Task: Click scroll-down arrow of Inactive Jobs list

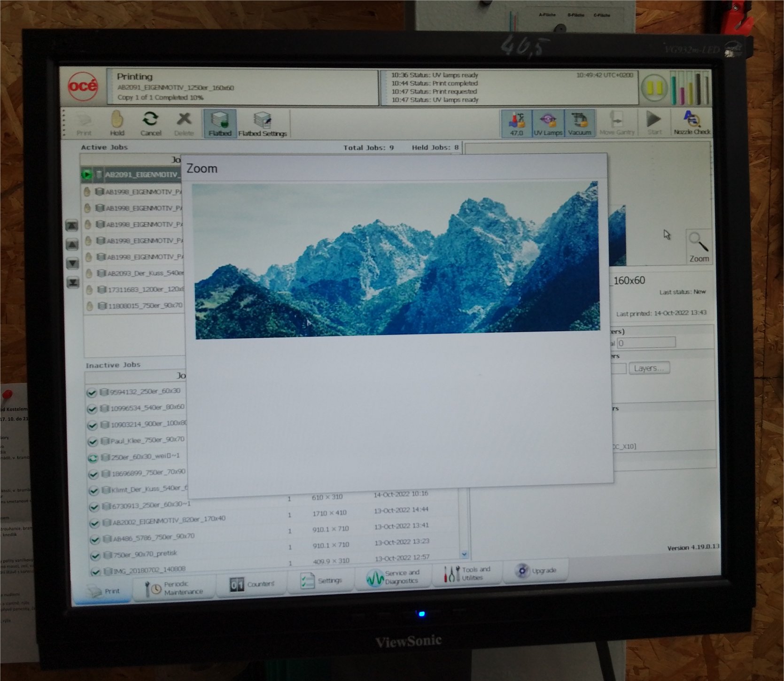Action: [x=464, y=554]
